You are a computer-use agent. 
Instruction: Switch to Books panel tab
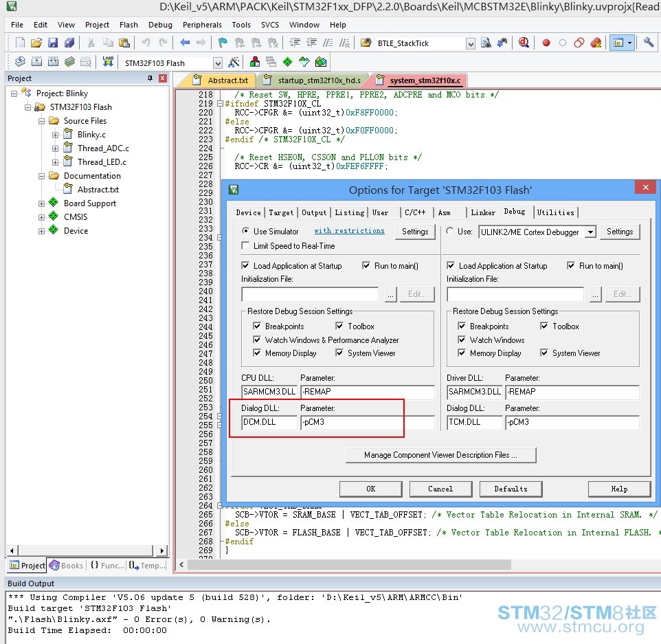click(66, 566)
